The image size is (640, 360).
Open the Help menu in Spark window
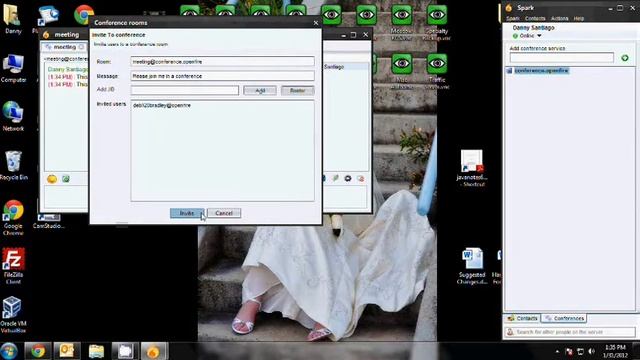pos(578,18)
